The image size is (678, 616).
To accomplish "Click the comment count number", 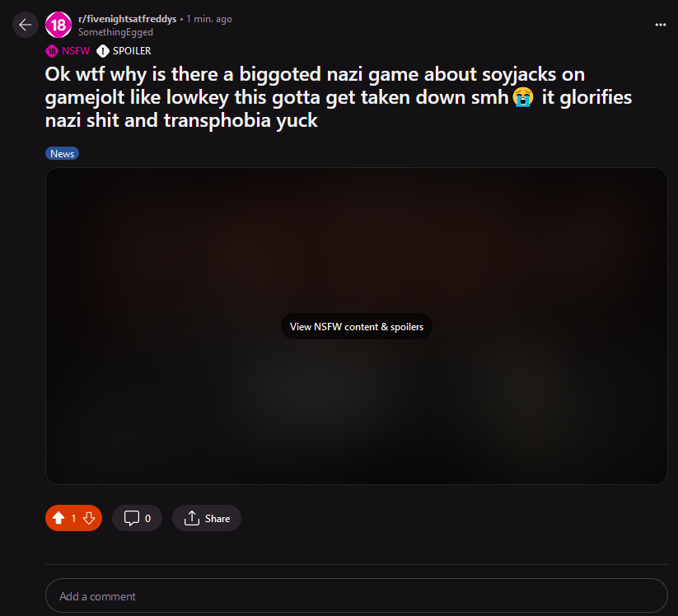I will 147,518.
